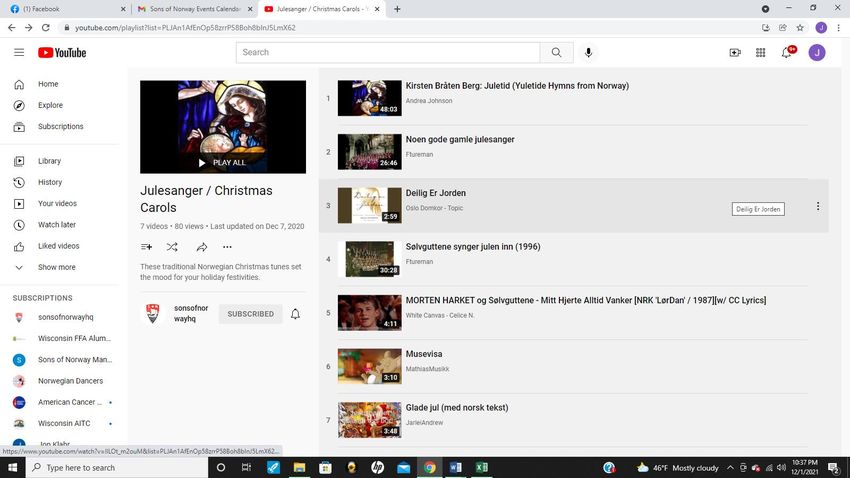Image resolution: width=850 pixels, height=478 pixels.
Task: Click the browser address bar URL
Action: click(185, 28)
